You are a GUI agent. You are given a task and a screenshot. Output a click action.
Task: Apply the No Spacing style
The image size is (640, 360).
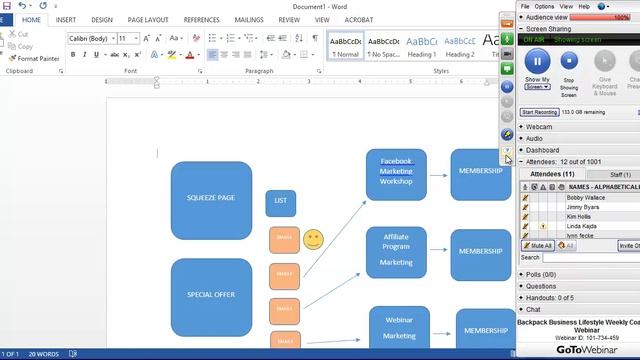tap(384, 47)
